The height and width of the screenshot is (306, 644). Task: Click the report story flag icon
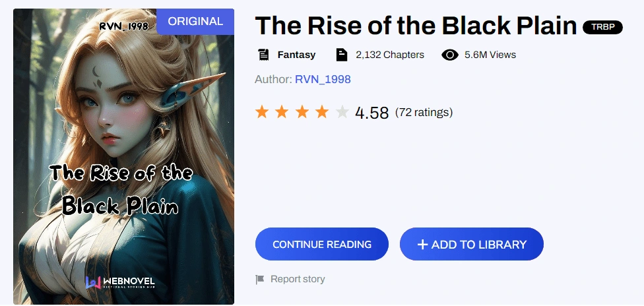(260, 280)
